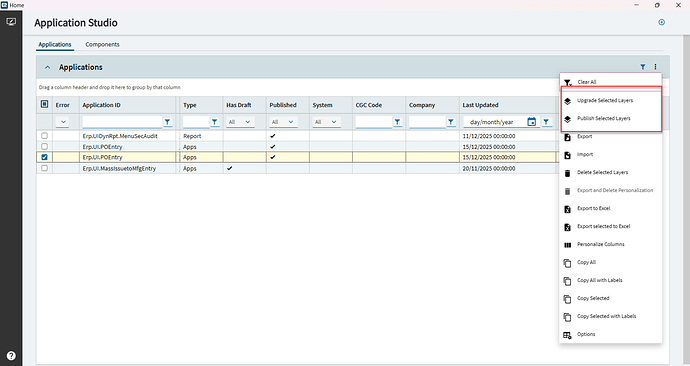Open the Error column filter dropdown
The image size is (690, 366).
point(62,122)
